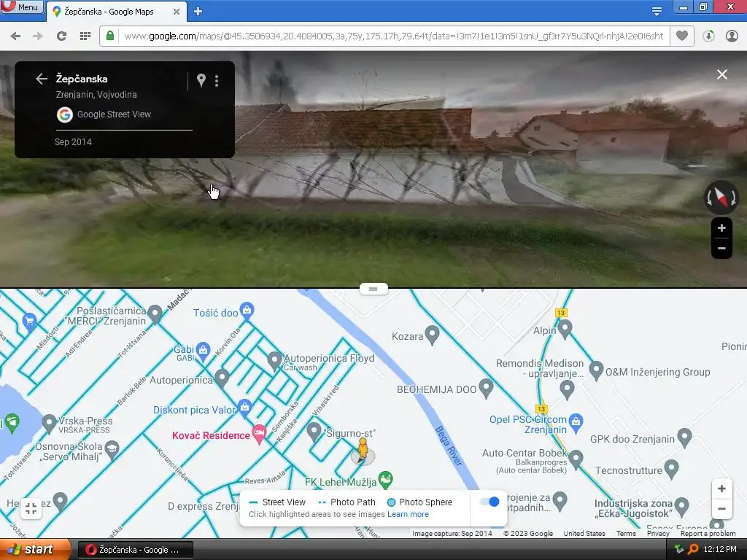This screenshot has height=560, width=747.
Task: Click the location pin icon in panel
Action: [201, 80]
